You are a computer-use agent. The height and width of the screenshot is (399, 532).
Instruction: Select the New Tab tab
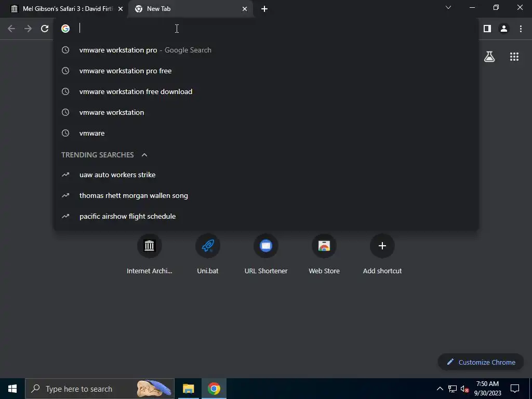click(190, 9)
